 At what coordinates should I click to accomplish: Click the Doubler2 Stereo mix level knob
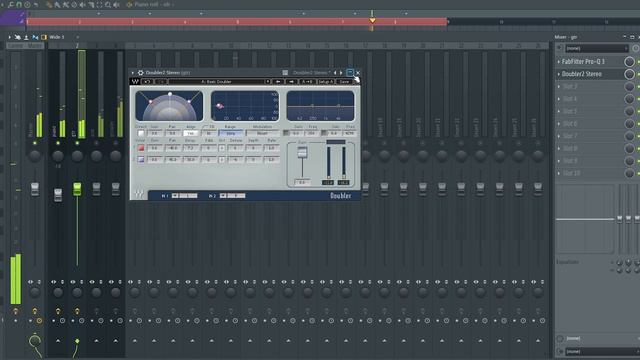629,74
